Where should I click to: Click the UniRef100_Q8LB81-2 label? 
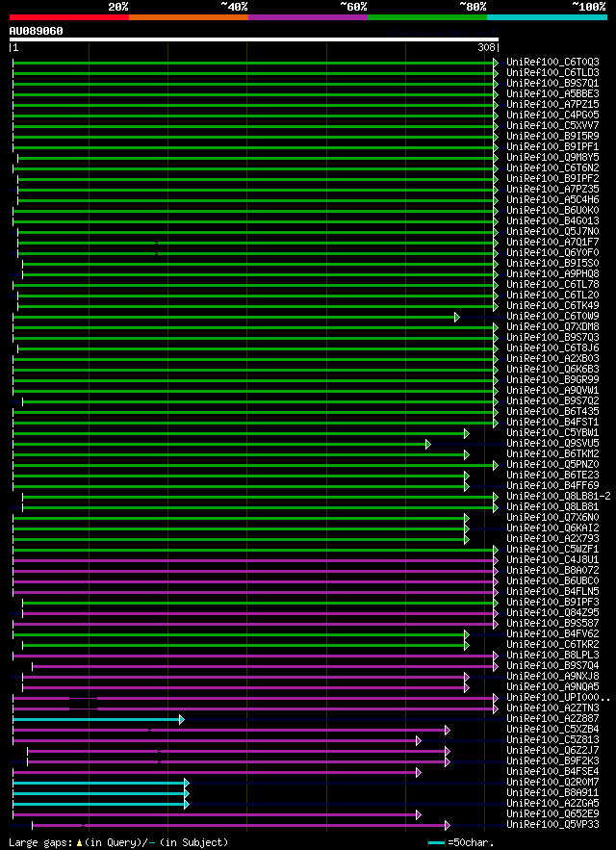click(x=558, y=497)
